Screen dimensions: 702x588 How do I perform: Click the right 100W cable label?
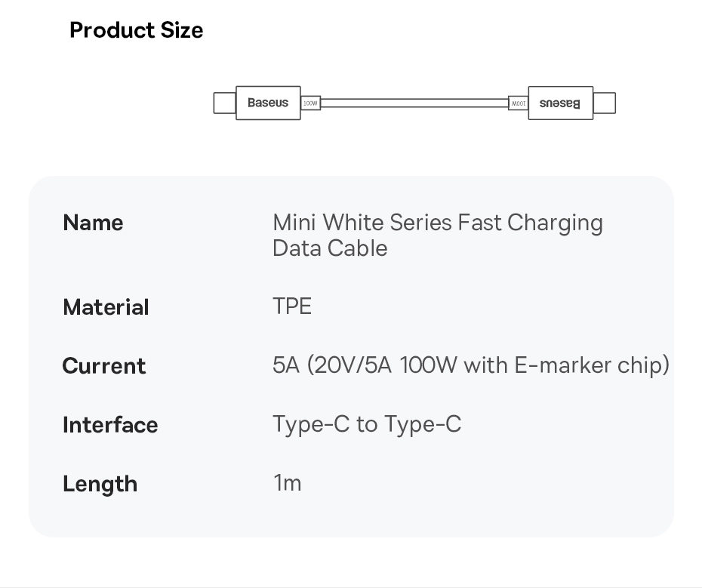[x=518, y=103]
